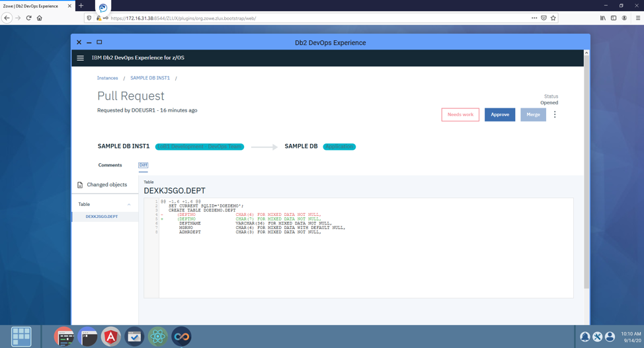Go to Firefox home page icon
Image resolution: width=644 pixels, height=348 pixels.
click(x=40, y=18)
